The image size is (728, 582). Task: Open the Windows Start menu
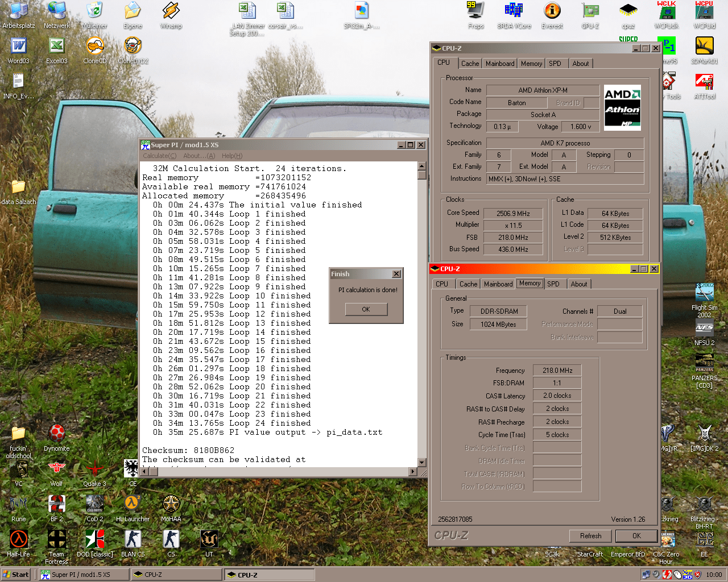tap(16, 575)
